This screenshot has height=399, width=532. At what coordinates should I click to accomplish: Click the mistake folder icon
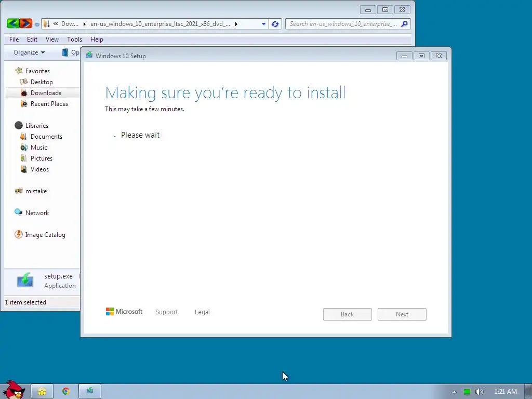19,191
